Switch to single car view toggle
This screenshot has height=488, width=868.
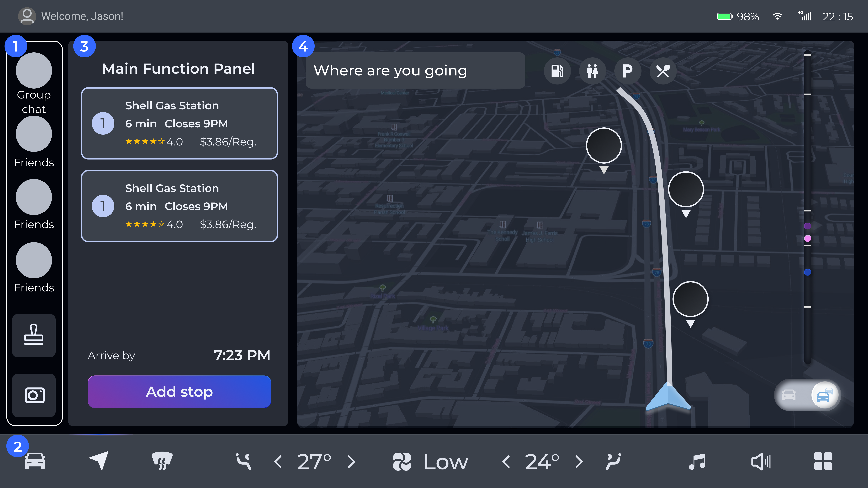click(x=789, y=395)
